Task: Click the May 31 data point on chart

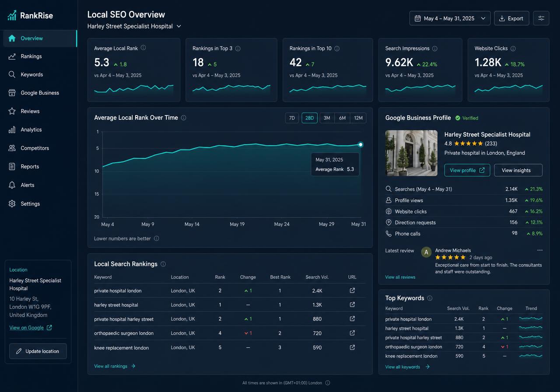Action: click(360, 144)
